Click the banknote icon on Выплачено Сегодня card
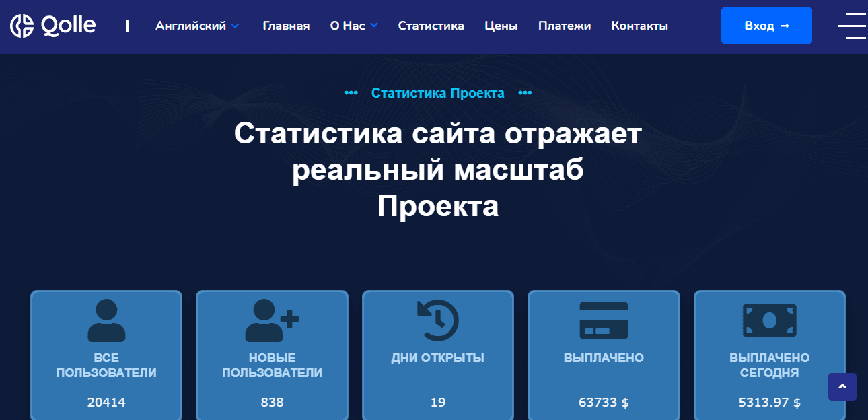Viewport: 868px width, 420px height. pyautogui.click(x=770, y=321)
